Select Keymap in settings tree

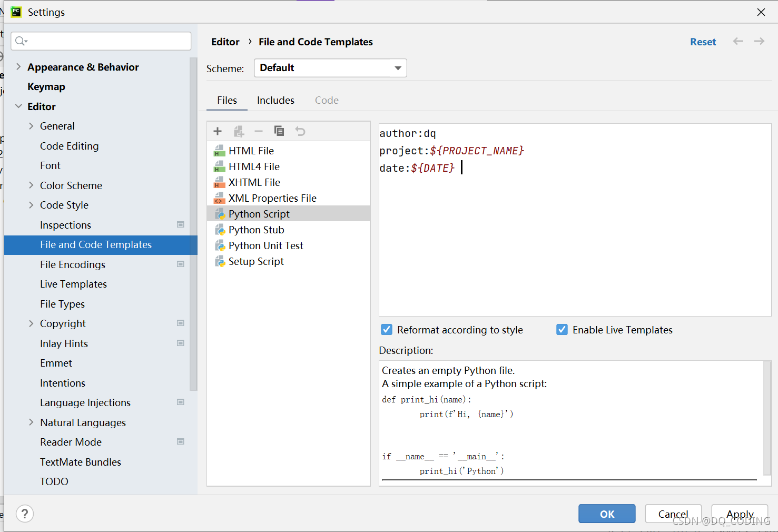point(46,86)
